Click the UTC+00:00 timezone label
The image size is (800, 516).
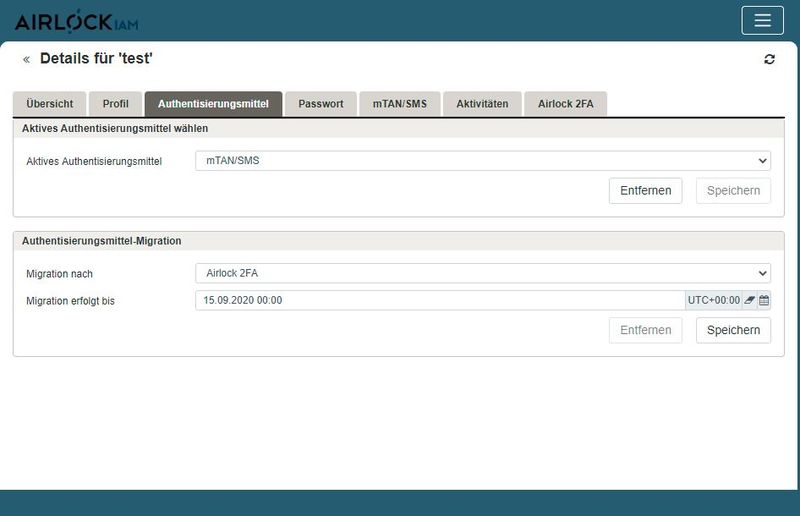point(713,300)
